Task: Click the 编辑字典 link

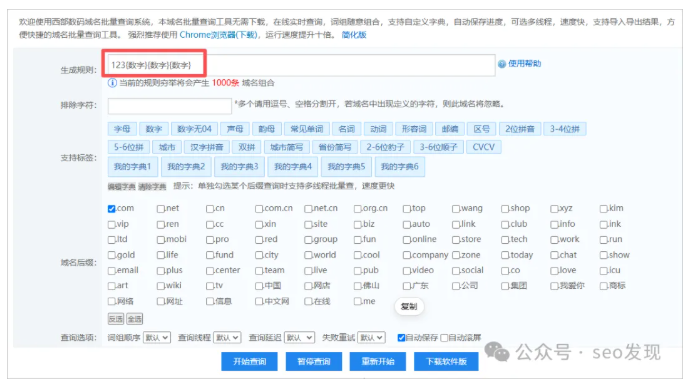Action: (x=122, y=187)
